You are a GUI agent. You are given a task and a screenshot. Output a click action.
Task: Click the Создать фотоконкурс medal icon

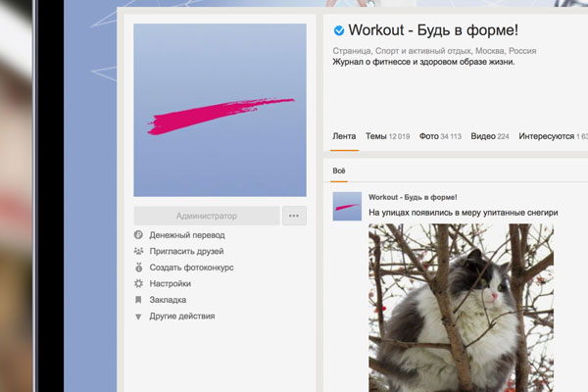tap(139, 268)
